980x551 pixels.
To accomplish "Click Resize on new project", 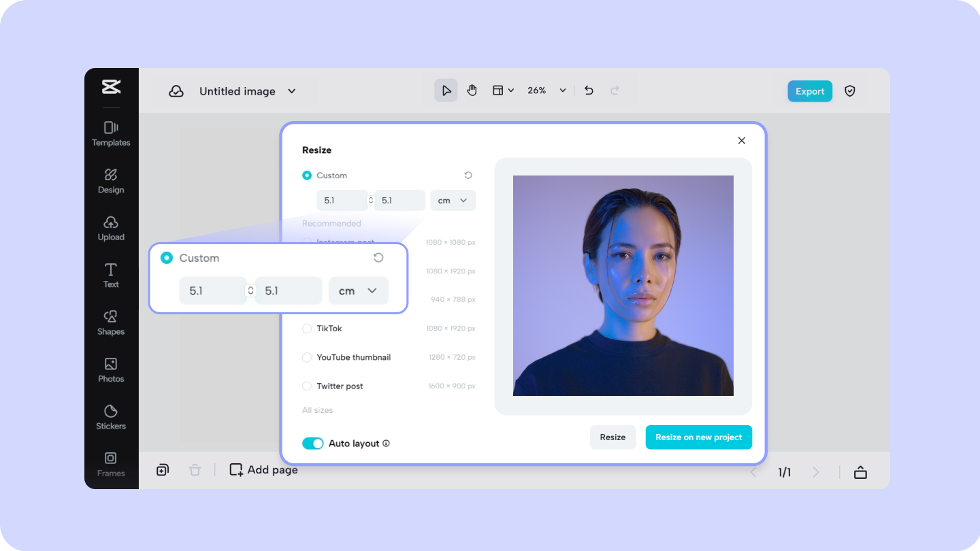I will tap(699, 437).
